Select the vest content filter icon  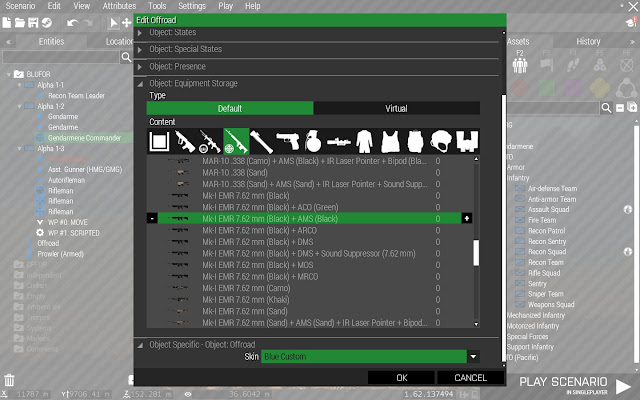390,141
